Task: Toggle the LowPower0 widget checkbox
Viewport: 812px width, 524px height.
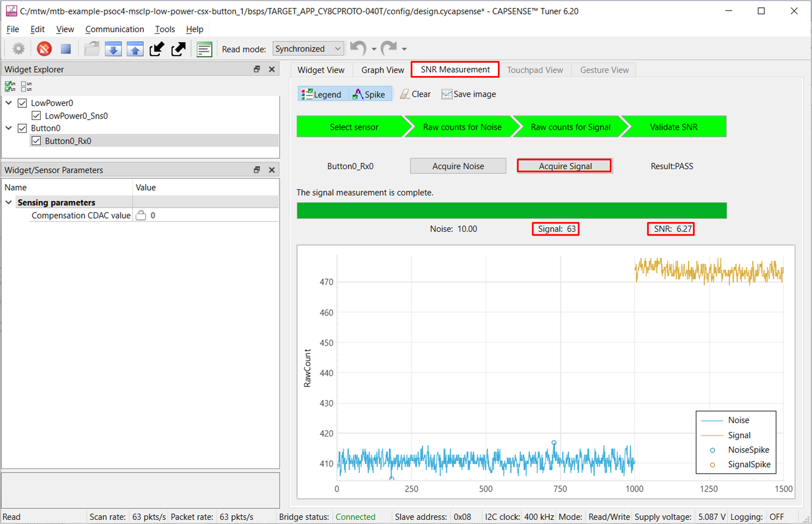Action: click(22, 103)
